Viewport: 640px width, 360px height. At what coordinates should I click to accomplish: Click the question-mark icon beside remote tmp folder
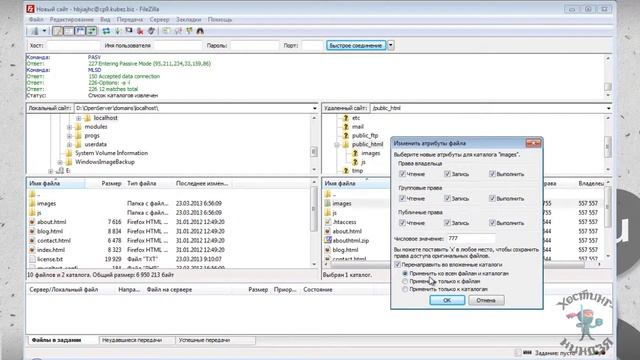(x=346, y=171)
